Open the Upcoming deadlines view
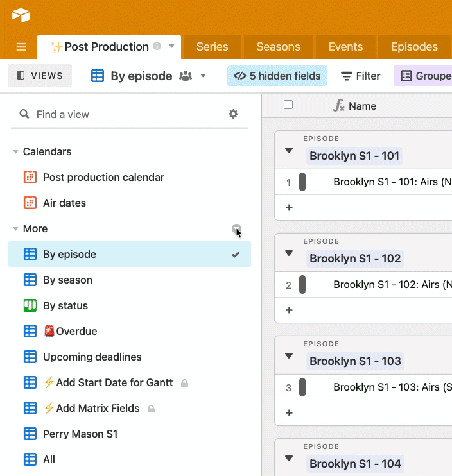Viewport: 452px width, 476px height. click(92, 357)
